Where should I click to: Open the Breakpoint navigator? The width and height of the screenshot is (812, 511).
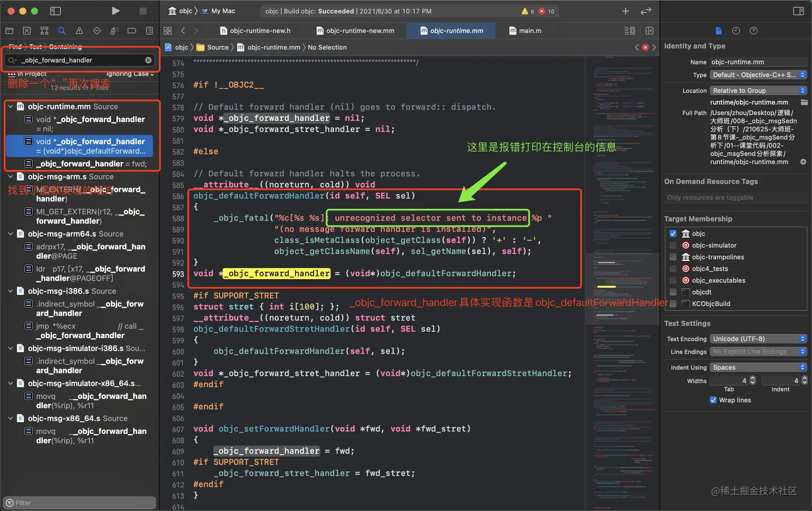(x=132, y=31)
